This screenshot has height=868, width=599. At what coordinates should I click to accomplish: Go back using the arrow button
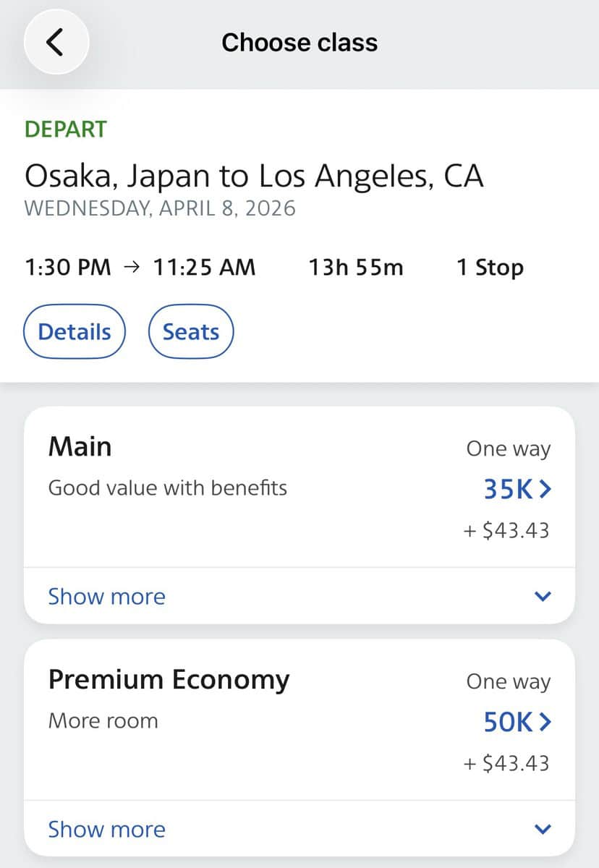[56, 43]
